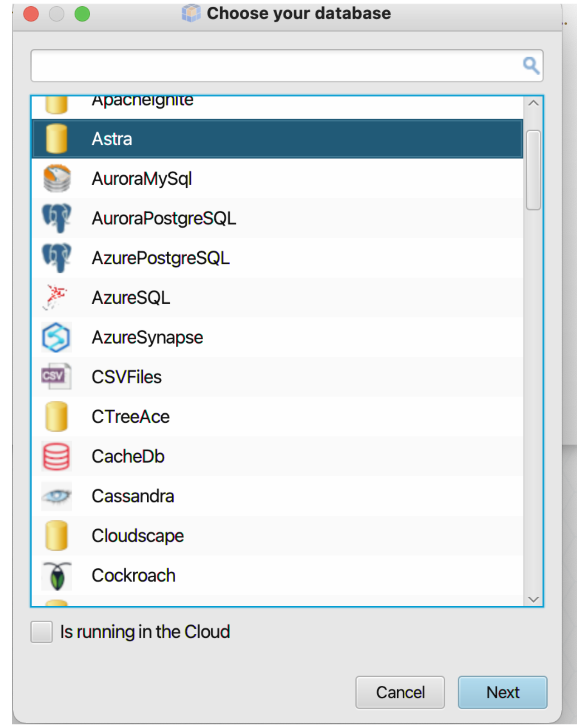Close the dialog with the red button

tap(31, 14)
